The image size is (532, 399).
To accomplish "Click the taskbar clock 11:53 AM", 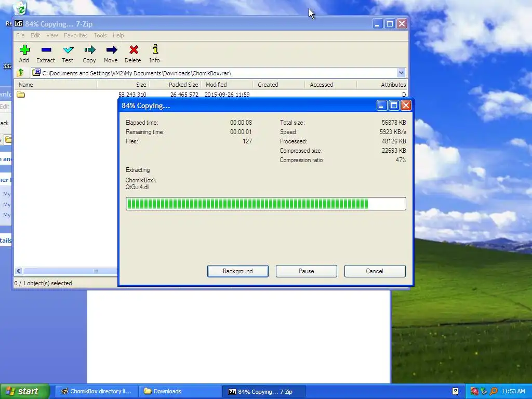I will (x=513, y=391).
